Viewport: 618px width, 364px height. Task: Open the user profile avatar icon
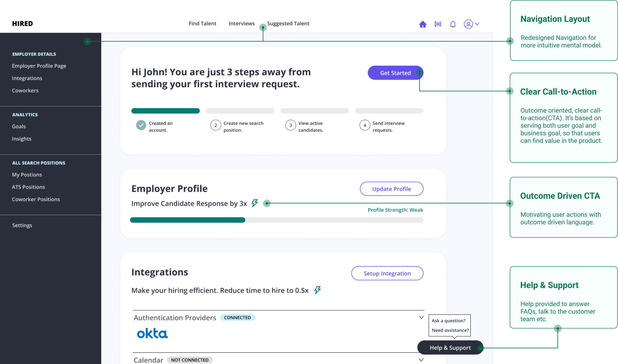click(x=468, y=24)
